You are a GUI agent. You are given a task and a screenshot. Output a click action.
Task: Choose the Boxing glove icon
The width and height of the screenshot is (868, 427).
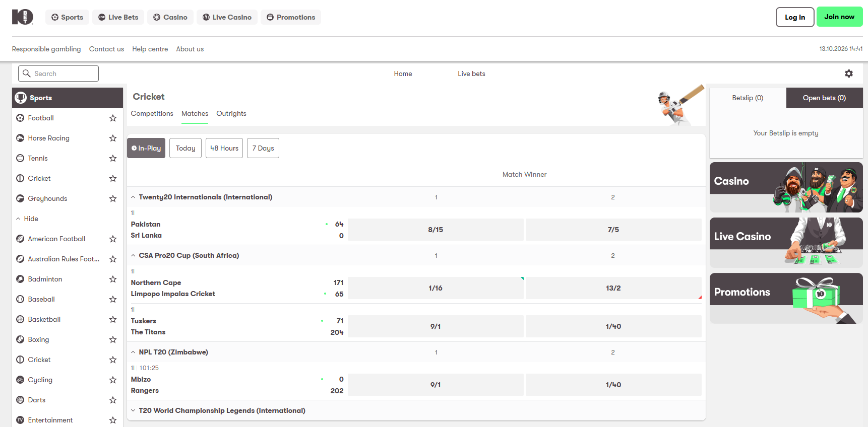(20, 339)
